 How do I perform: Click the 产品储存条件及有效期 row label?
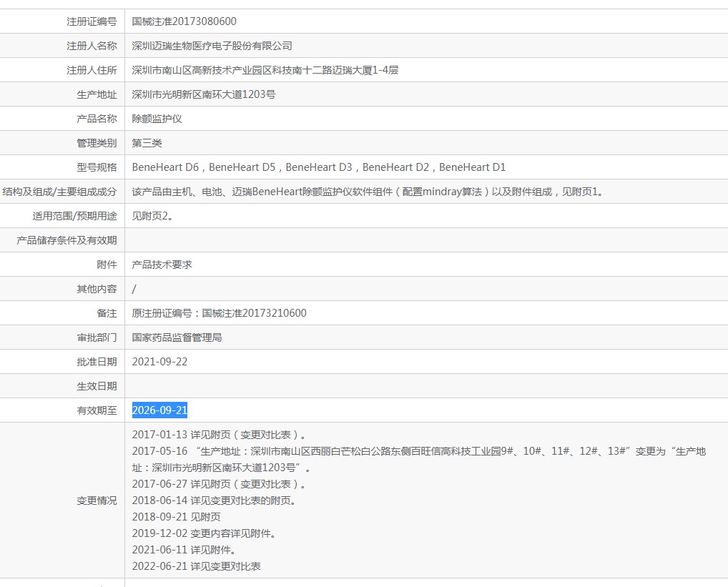pos(67,240)
